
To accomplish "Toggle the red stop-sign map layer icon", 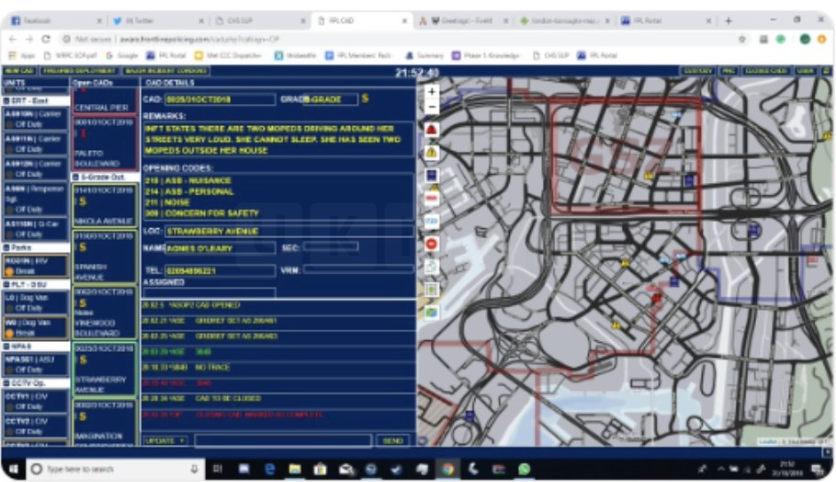I will (431, 244).
